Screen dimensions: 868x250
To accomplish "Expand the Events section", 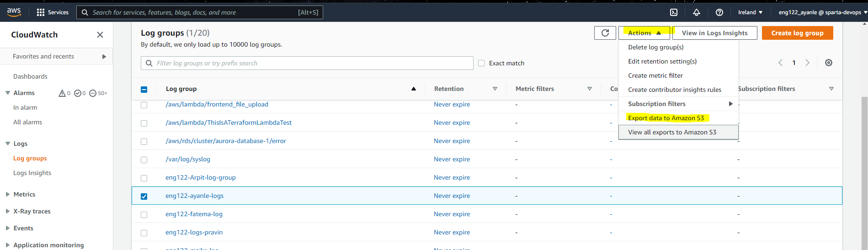I will click(x=8, y=228).
